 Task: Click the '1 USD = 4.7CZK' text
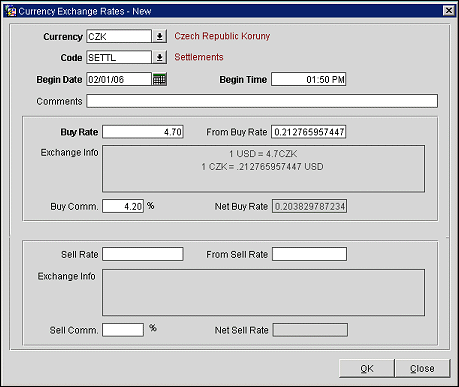[263, 154]
